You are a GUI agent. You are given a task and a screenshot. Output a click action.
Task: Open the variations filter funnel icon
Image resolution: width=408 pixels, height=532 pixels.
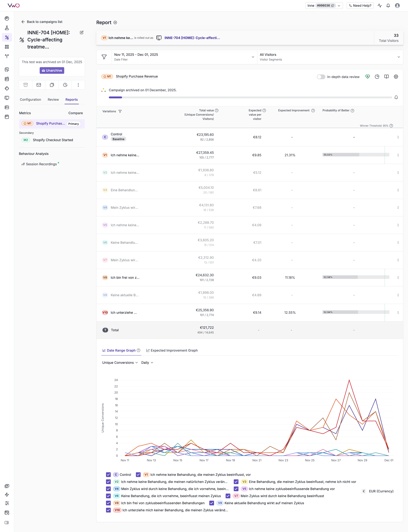click(x=120, y=111)
